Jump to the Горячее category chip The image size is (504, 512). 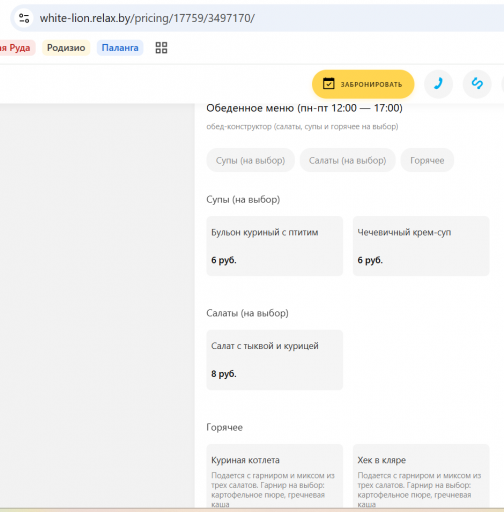click(x=427, y=160)
